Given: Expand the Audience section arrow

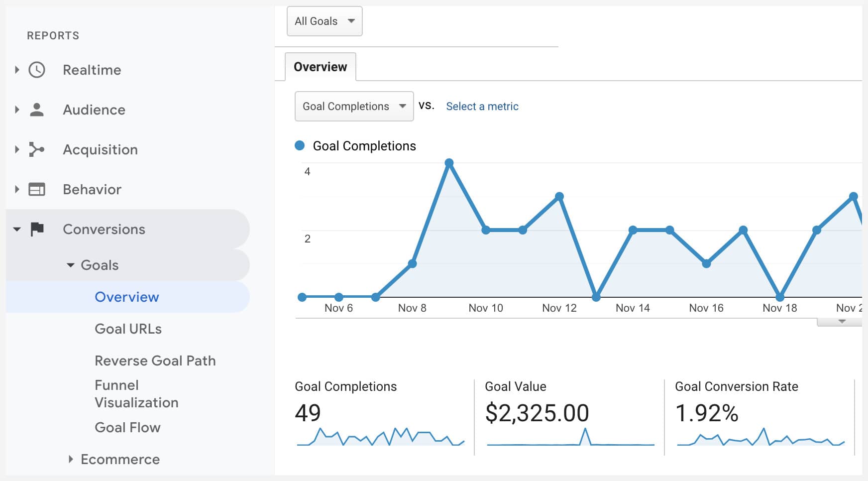Looking at the screenshot, I should (17, 110).
